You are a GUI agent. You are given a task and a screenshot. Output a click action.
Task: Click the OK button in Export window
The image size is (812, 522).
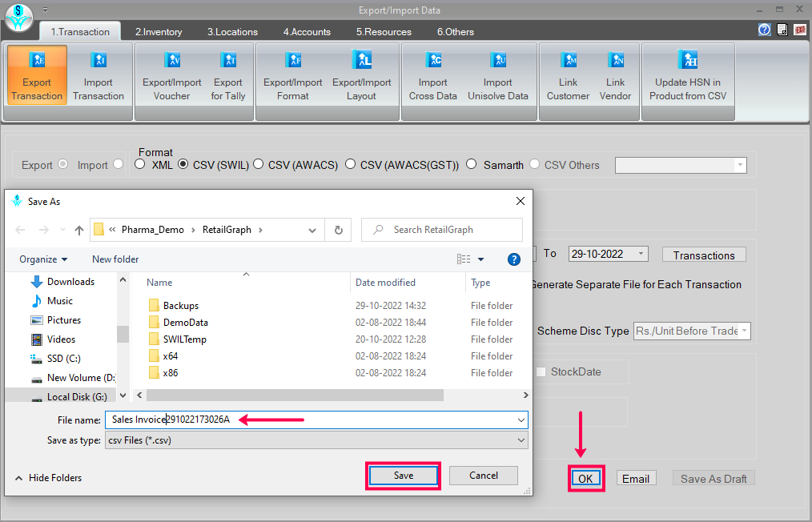(585, 479)
